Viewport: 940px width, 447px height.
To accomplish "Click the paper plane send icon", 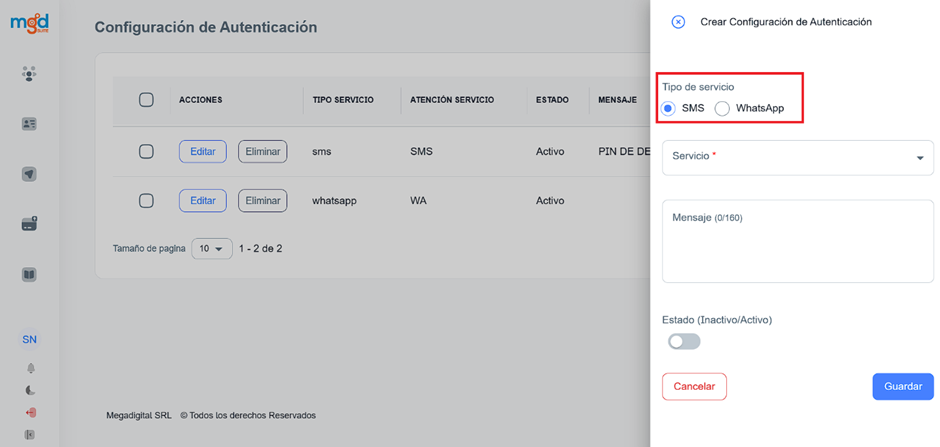I will (x=29, y=174).
